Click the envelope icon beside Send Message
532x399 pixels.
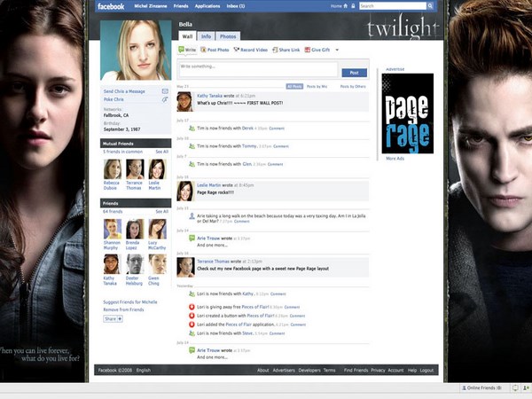[x=165, y=91]
